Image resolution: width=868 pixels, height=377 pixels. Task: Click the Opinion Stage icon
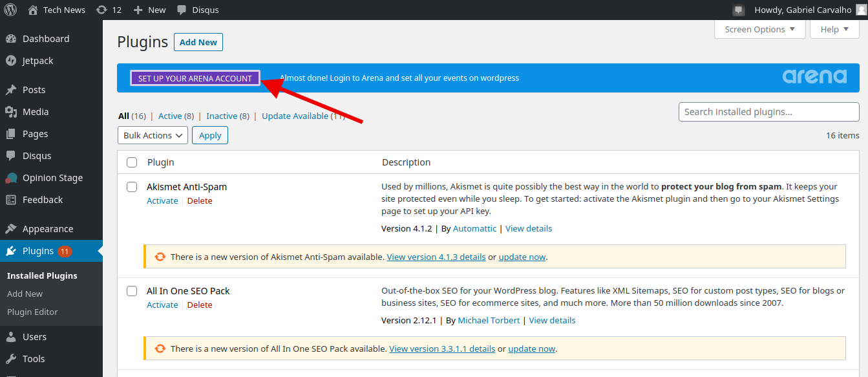point(11,178)
